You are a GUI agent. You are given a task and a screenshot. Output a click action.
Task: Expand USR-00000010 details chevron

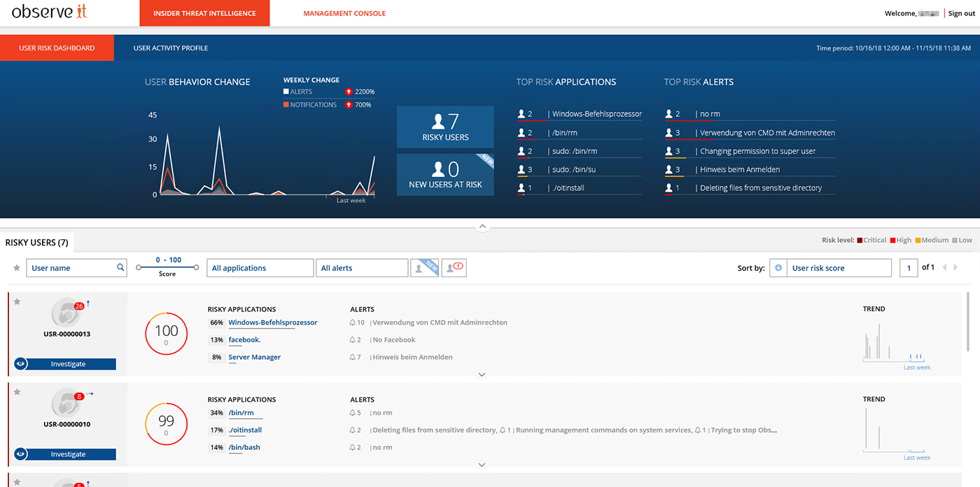(x=482, y=465)
